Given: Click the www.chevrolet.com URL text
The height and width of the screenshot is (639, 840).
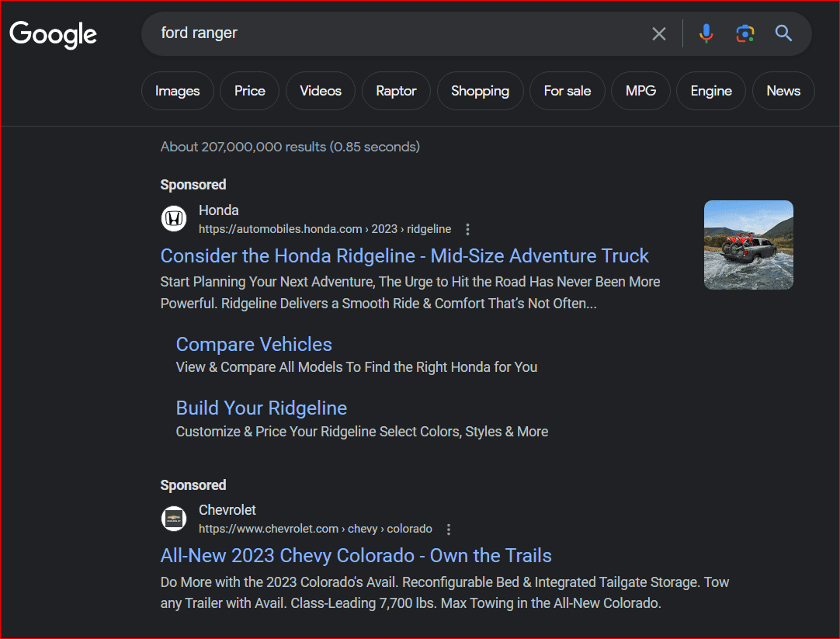Looking at the screenshot, I should pos(315,530).
